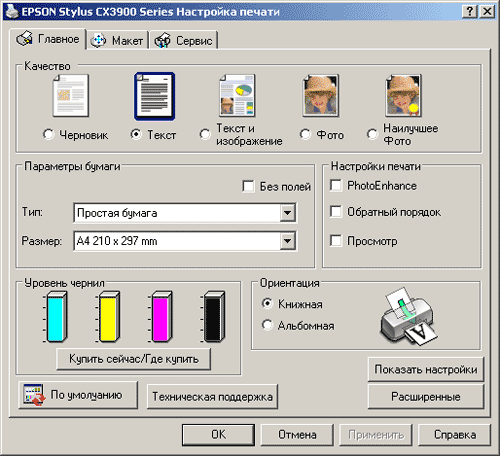This screenshot has height=456, width=500.
Task: Select the Фото radio button
Action: tap(305, 134)
